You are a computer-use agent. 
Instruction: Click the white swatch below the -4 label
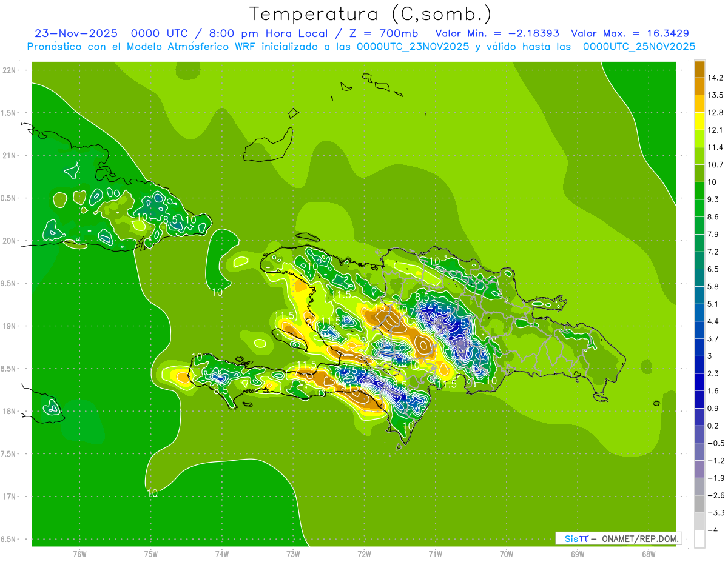pos(699,538)
